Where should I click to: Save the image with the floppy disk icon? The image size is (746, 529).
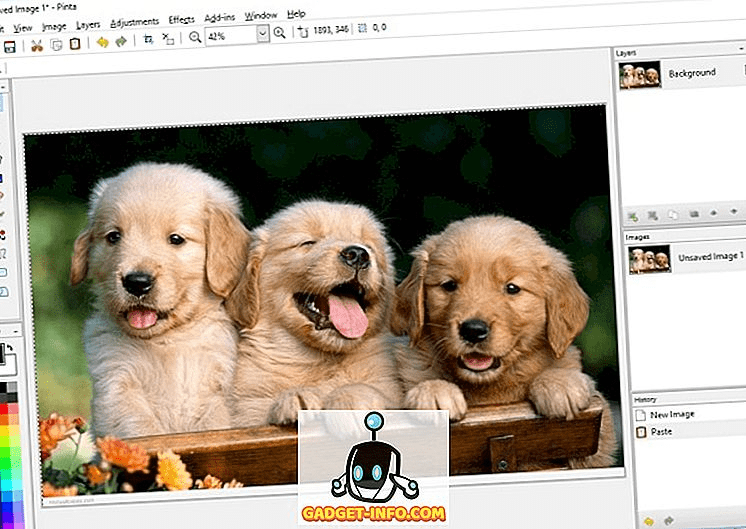(10, 47)
